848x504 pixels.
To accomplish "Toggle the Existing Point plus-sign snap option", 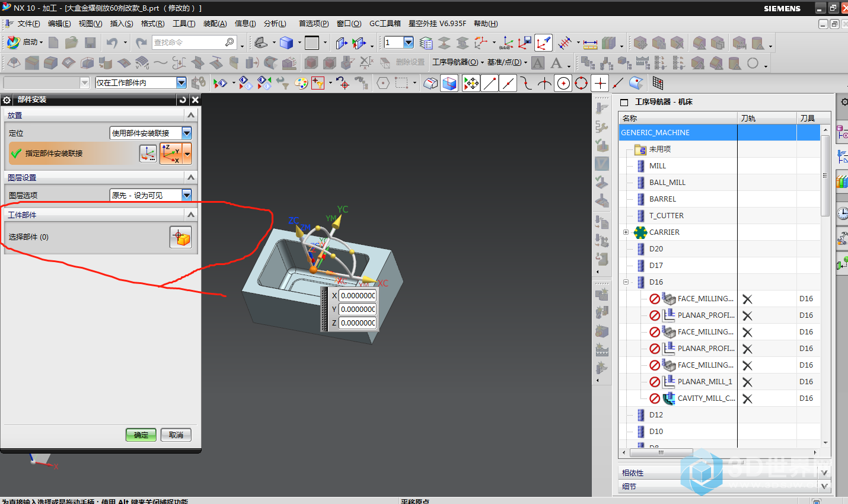I will click(x=600, y=83).
